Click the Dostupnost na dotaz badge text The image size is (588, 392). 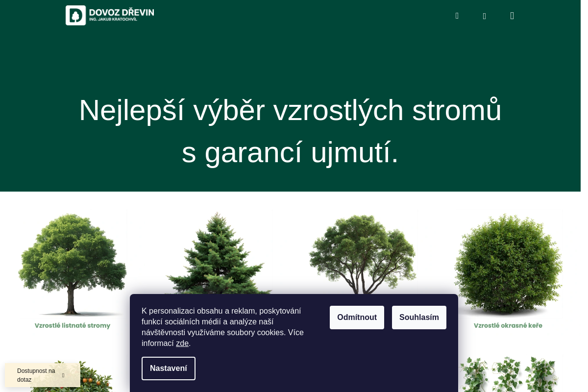pyautogui.click(x=36, y=375)
